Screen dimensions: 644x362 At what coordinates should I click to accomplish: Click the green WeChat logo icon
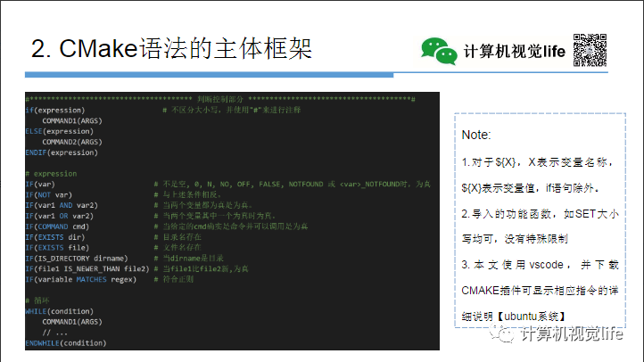coord(439,51)
